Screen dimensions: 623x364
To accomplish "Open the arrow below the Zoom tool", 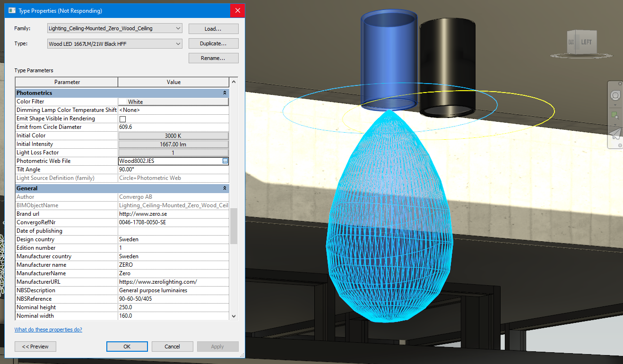I will pyautogui.click(x=615, y=125).
